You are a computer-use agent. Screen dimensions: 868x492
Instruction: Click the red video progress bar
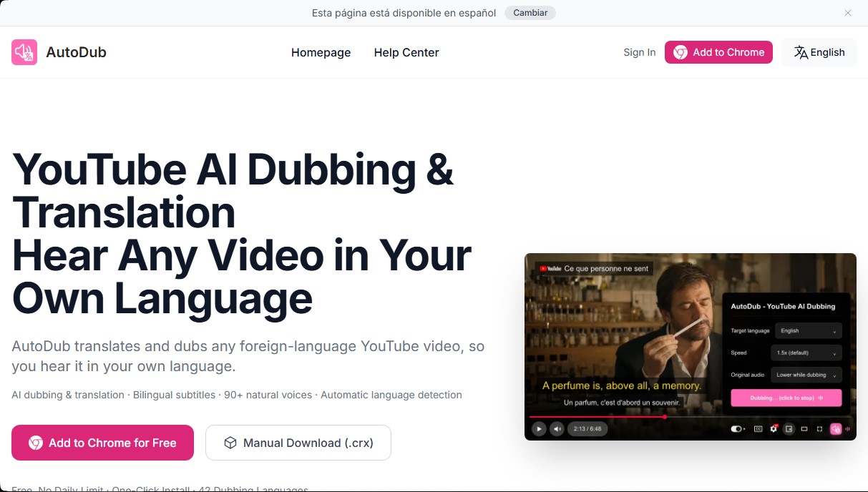point(597,417)
